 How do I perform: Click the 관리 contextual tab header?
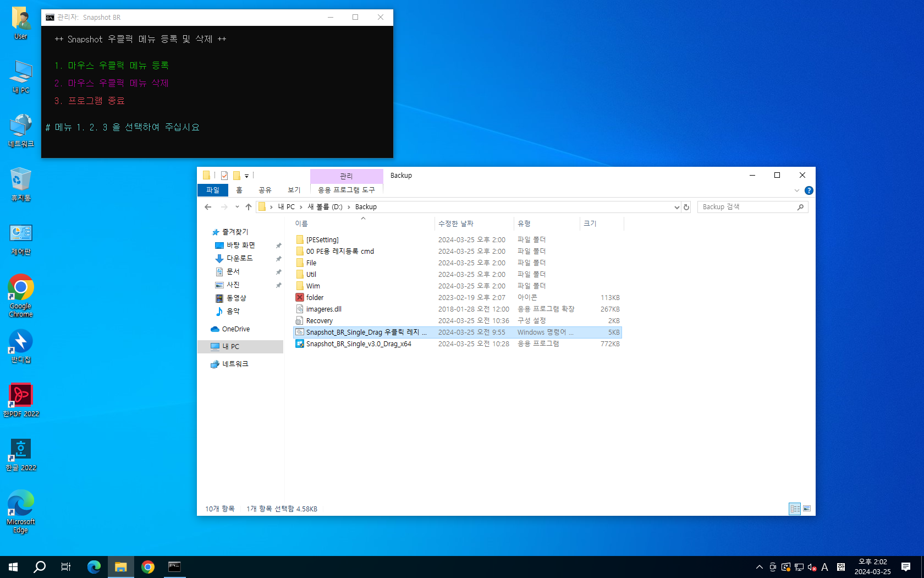click(346, 176)
